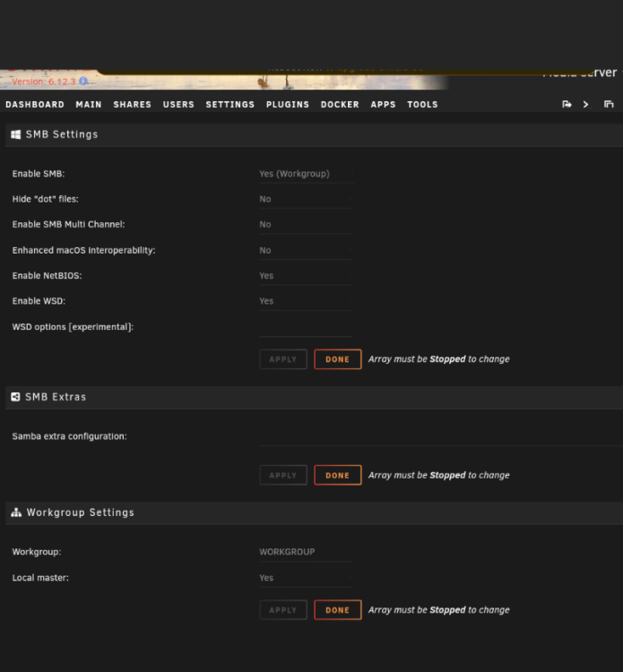623x672 pixels.
Task: Click the share icon beside SMB Extras
Action: [x=15, y=397]
